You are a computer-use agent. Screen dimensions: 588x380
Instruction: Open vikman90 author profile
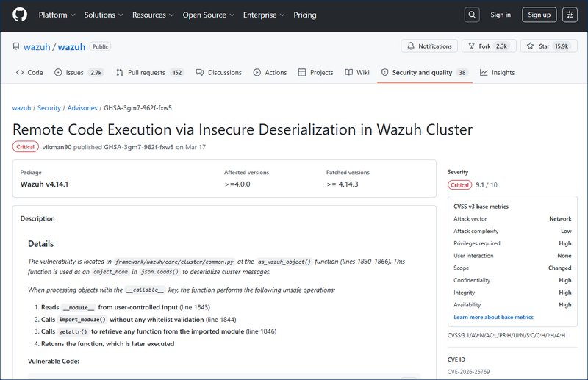click(x=57, y=147)
